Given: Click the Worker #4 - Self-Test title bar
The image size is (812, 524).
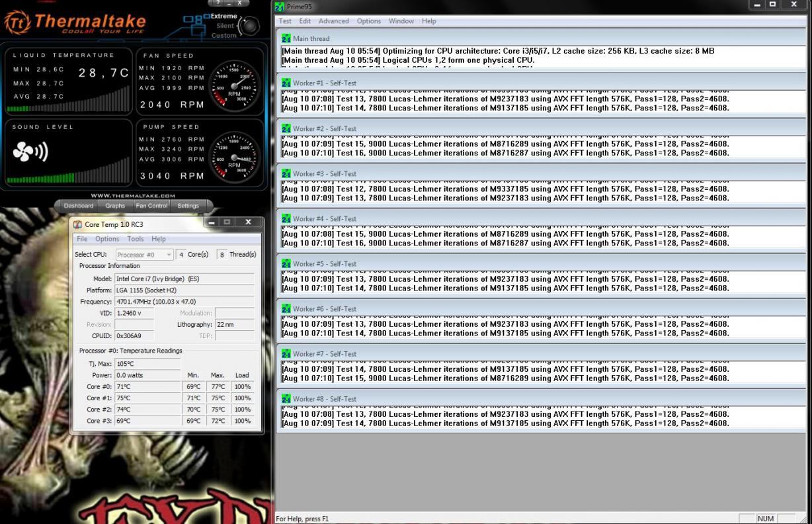Looking at the screenshot, I should pos(542,218).
